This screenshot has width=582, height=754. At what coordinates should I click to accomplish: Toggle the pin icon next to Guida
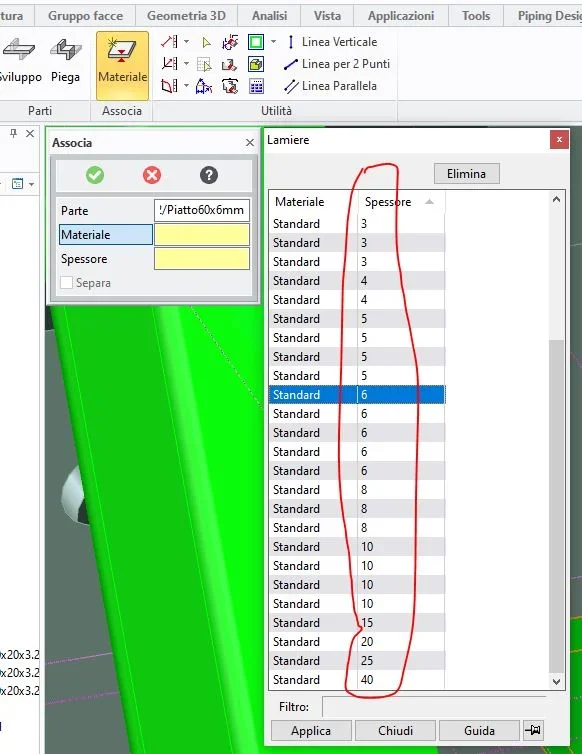point(533,730)
